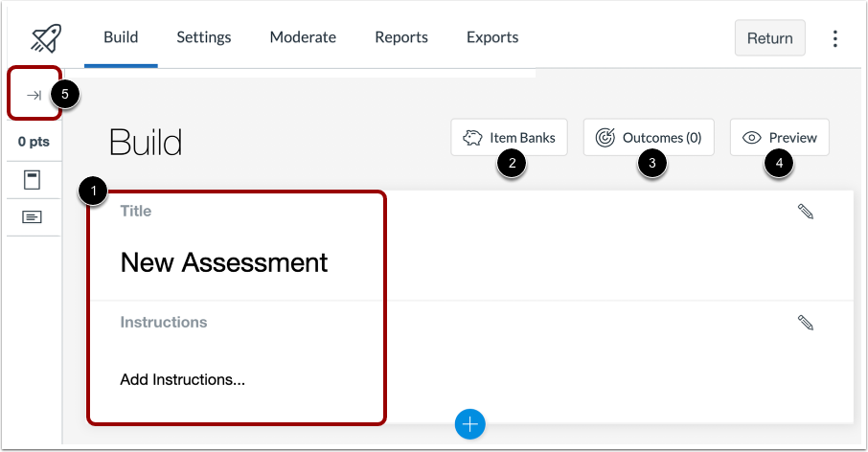The image size is (868, 452).
Task: Click the page item icon in sidebar
Action: [33, 180]
